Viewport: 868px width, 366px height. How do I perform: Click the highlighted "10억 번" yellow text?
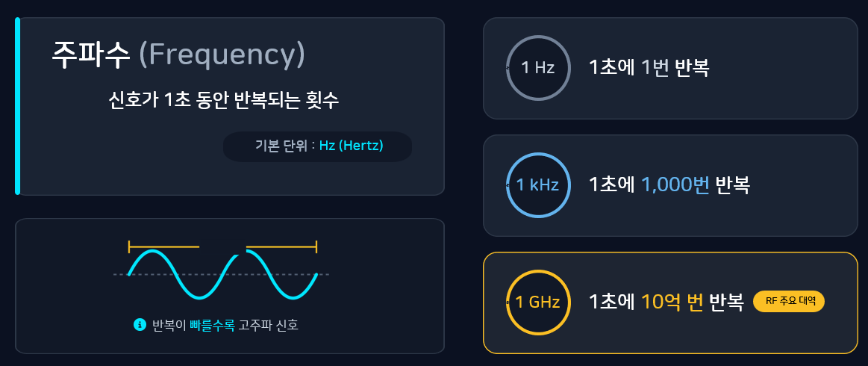click(672, 302)
